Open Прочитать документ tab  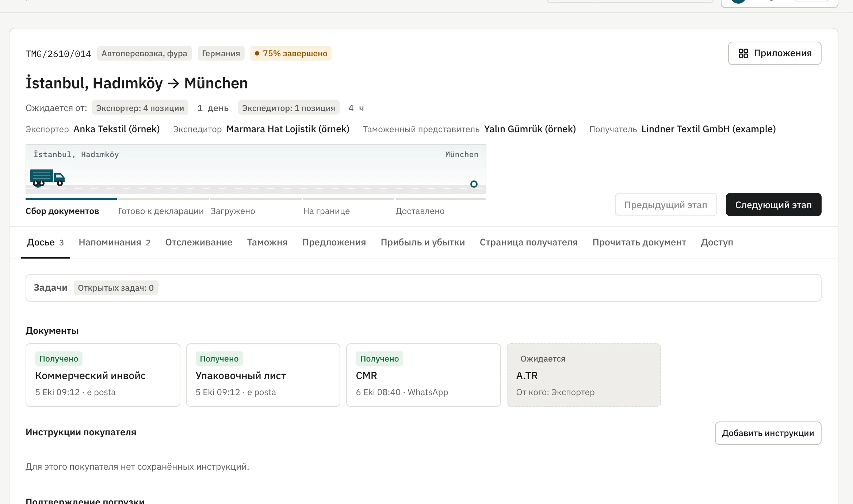(x=639, y=243)
